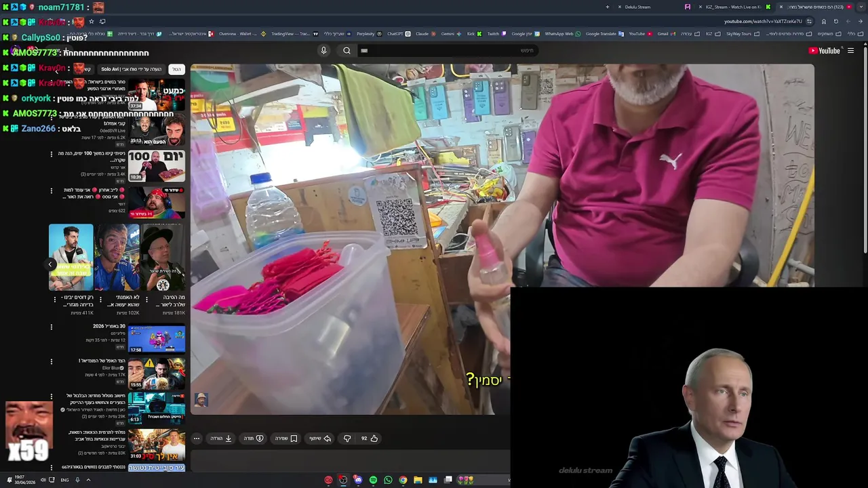Open the IGZ bookmark folder
The height and width of the screenshot is (488, 868).
(x=713, y=34)
